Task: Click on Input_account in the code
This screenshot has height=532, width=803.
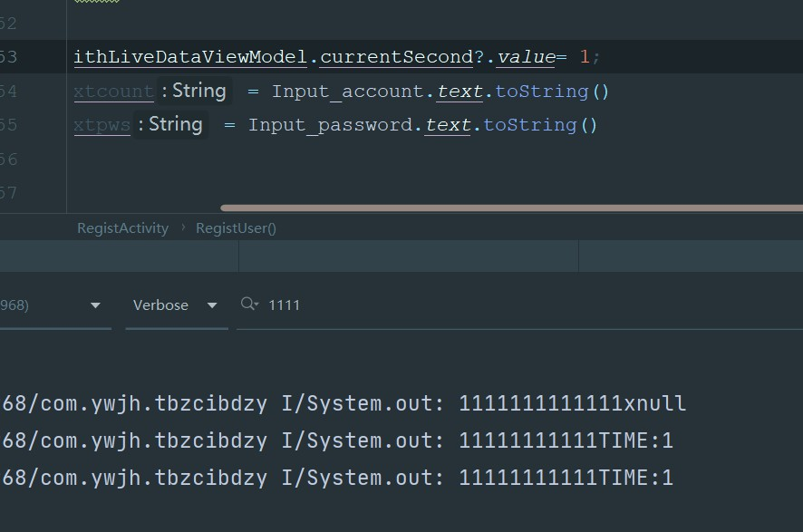Action: [x=348, y=92]
